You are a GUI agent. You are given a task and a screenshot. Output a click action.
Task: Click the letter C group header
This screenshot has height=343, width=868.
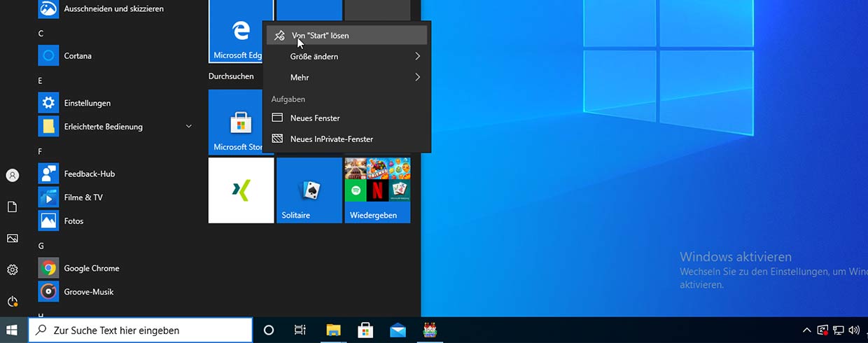click(41, 34)
